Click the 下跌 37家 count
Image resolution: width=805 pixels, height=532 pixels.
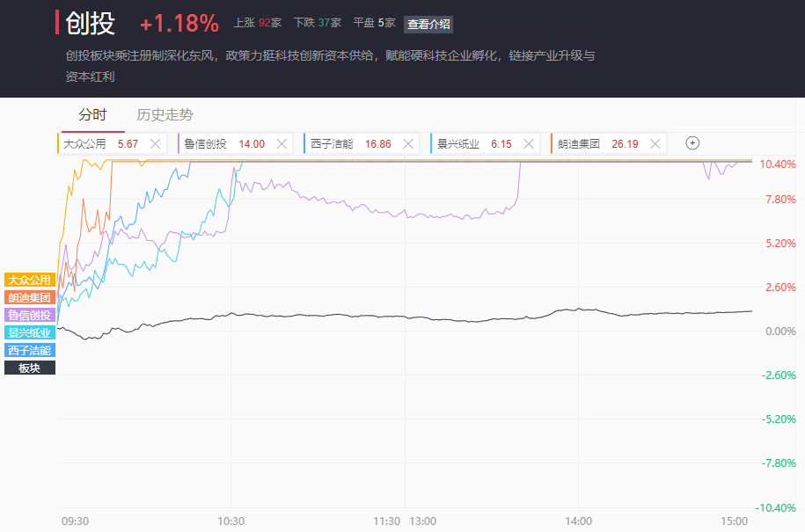pos(317,23)
